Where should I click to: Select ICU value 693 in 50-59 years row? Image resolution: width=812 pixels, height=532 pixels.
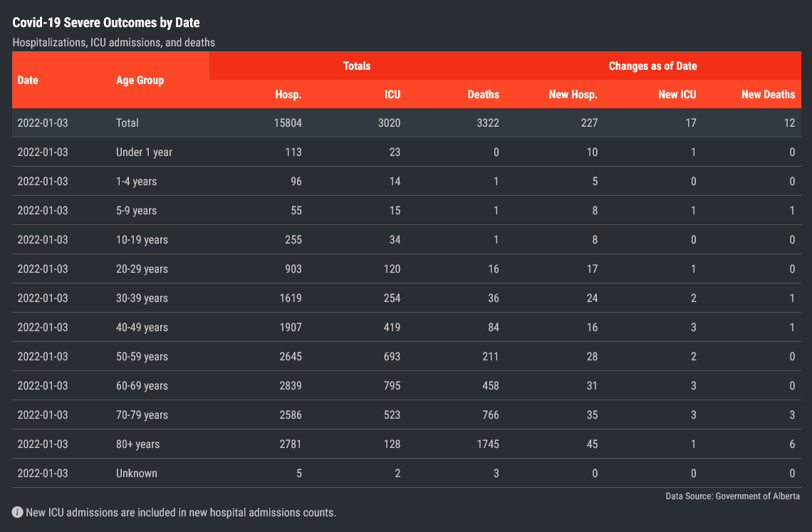392,356
